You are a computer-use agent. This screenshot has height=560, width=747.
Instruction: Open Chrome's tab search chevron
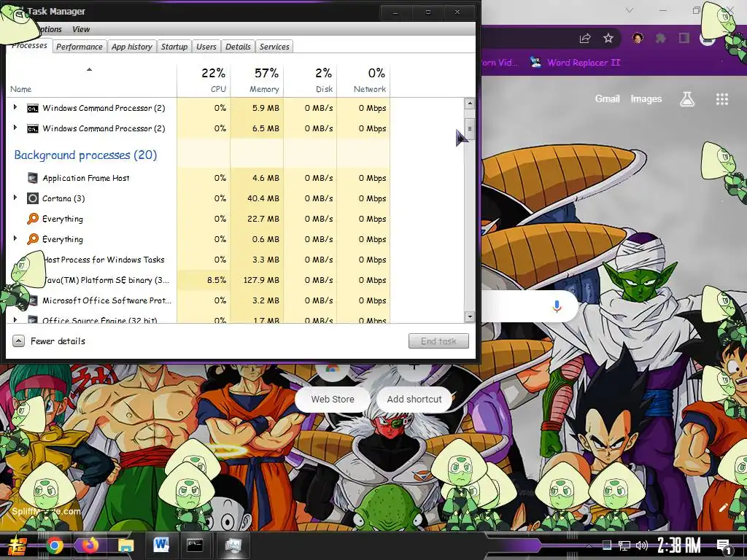[630, 10]
